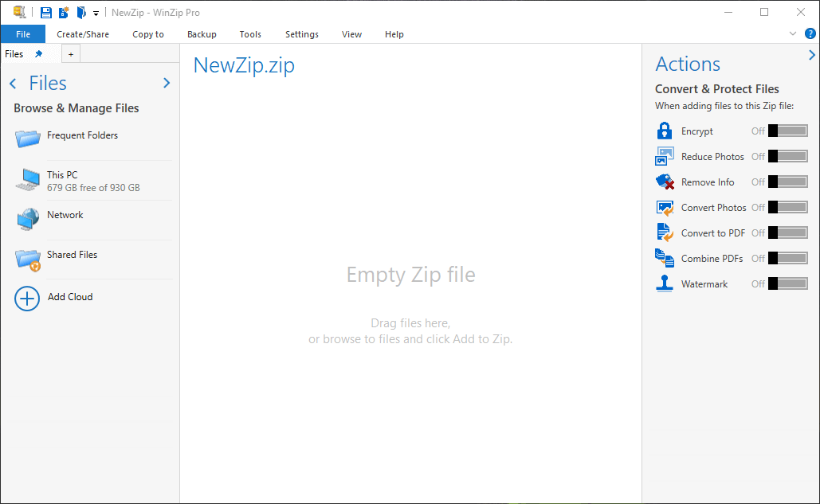Enable the Convert to PDF switch
Screen dimensions: 820x504
(x=787, y=233)
